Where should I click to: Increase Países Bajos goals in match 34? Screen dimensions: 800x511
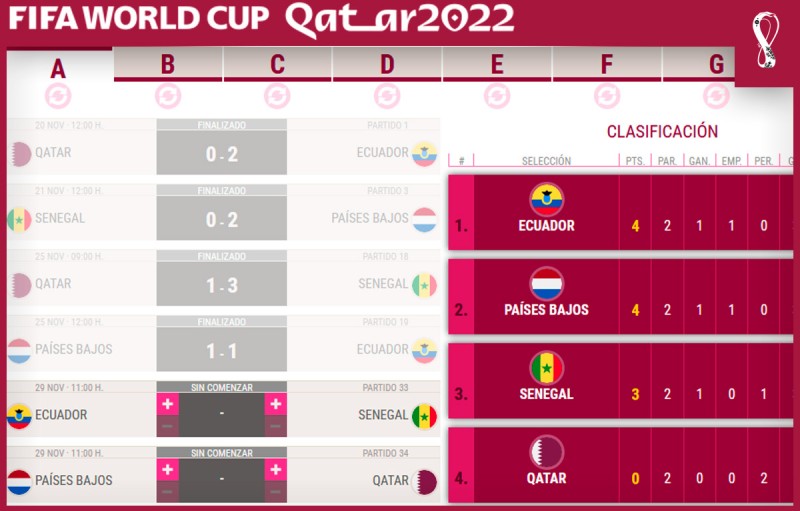tap(167, 470)
